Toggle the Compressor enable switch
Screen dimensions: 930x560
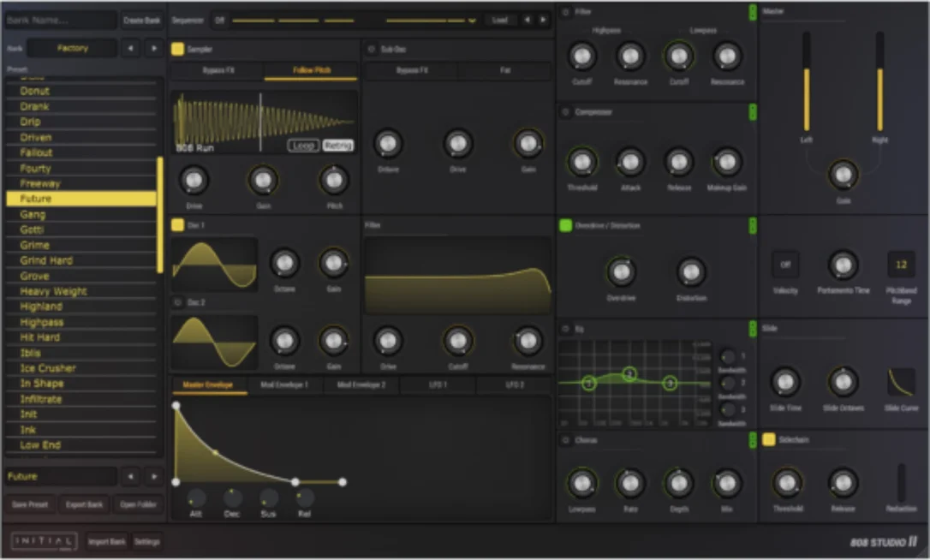coord(565,112)
